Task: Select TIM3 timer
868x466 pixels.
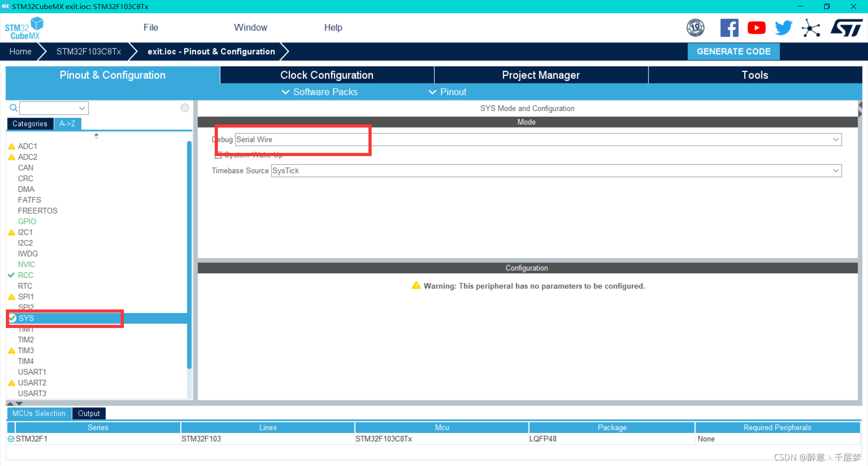Action: [26, 351]
